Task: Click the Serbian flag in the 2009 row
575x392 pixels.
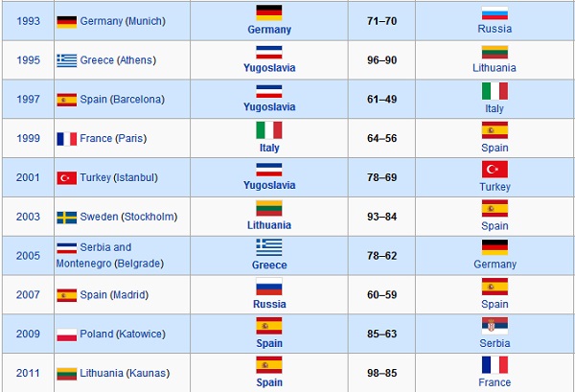Action: point(494,327)
